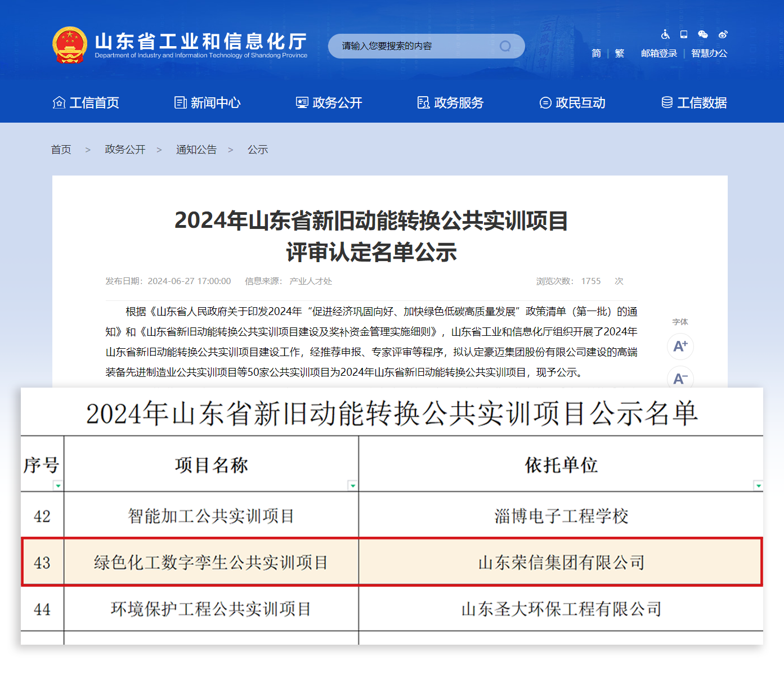Click the 邮箱登录 link
784x688 pixels.
click(659, 53)
